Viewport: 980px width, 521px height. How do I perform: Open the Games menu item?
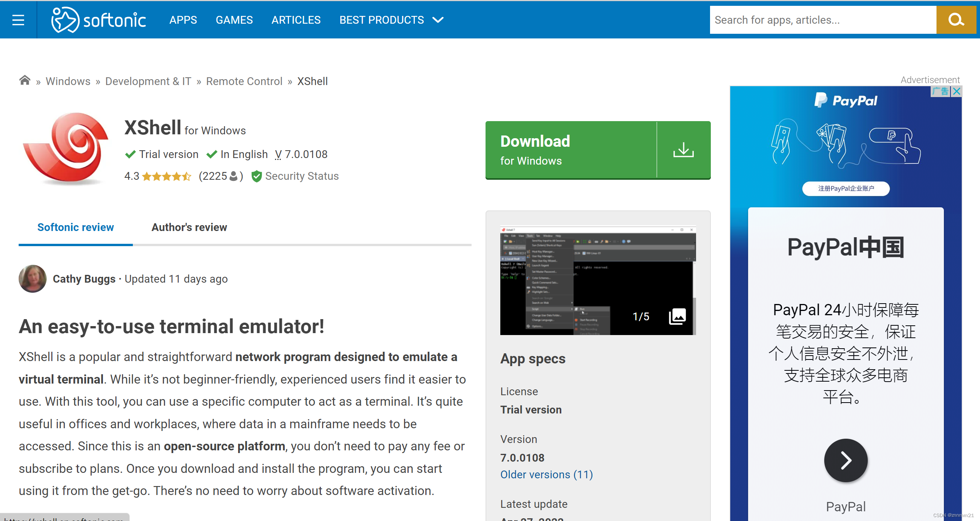tap(234, 20)
